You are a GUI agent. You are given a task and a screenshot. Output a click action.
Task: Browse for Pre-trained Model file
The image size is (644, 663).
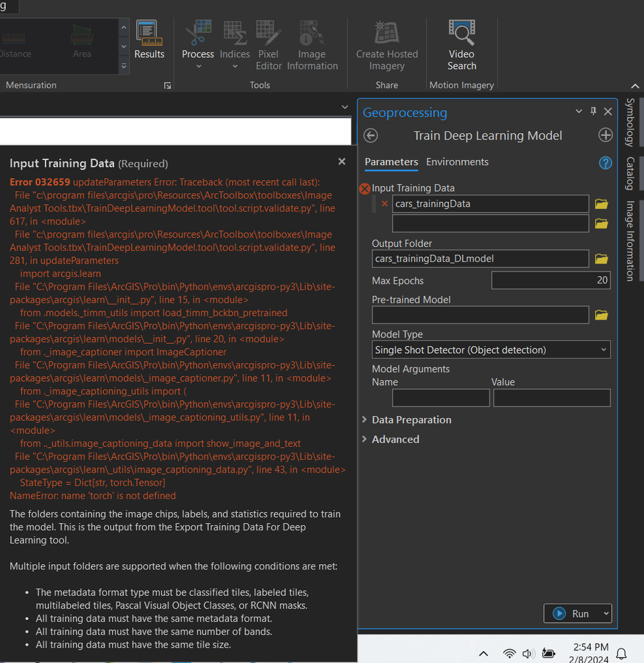[x=601, y=315]
